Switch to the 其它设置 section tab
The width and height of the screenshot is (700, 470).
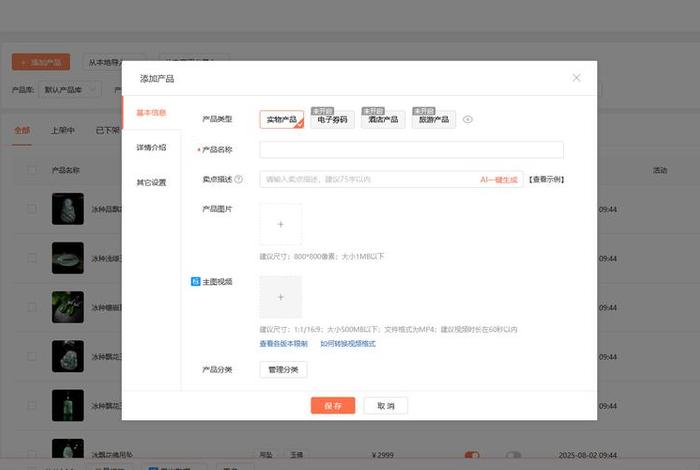[x=151, y=183]
